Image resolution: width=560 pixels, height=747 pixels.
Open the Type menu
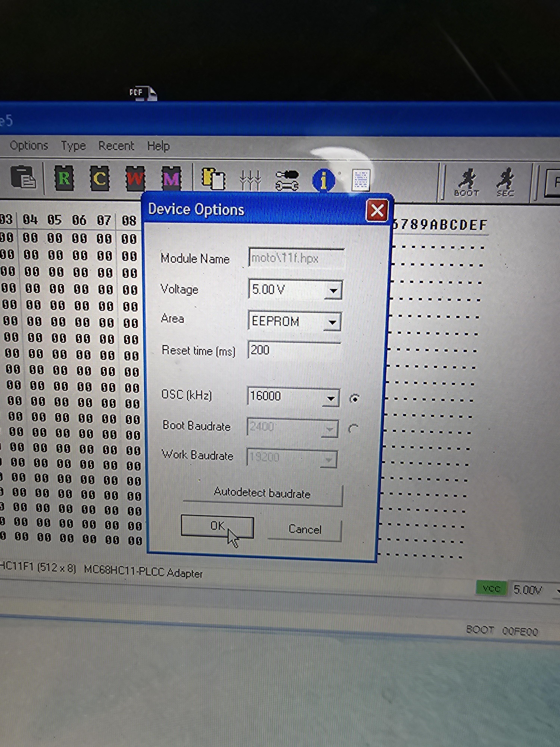(x=73, y=146)
